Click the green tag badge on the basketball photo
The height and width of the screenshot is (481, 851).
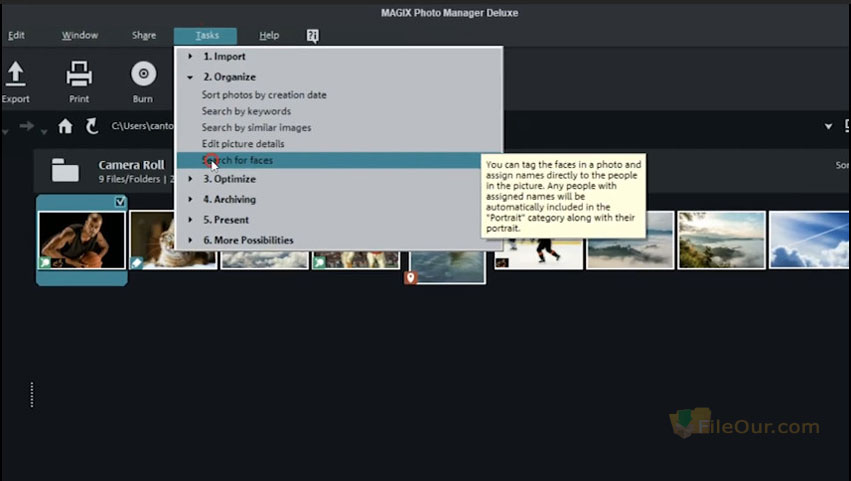[x=45, y=263]
